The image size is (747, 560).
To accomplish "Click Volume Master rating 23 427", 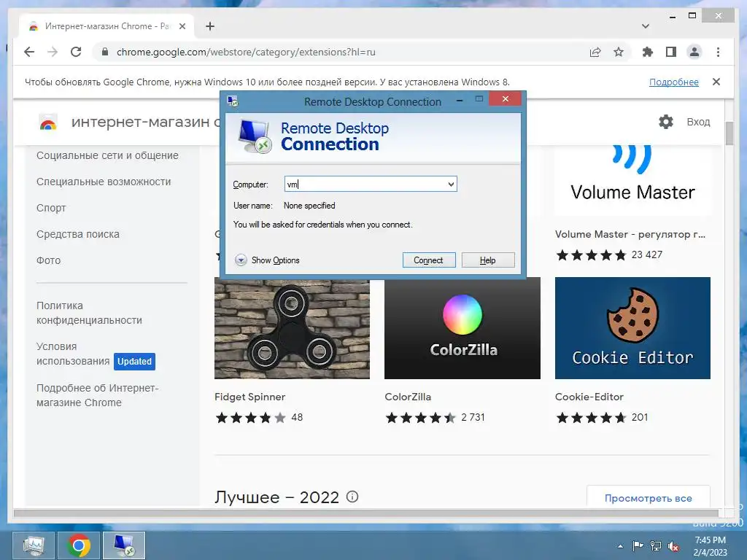I will [609, 254].
